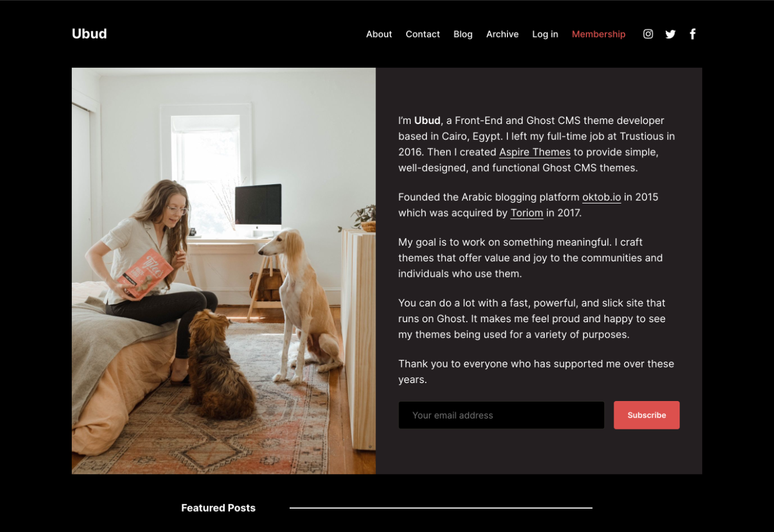Click the Featured Posts heading

(218, 508)
